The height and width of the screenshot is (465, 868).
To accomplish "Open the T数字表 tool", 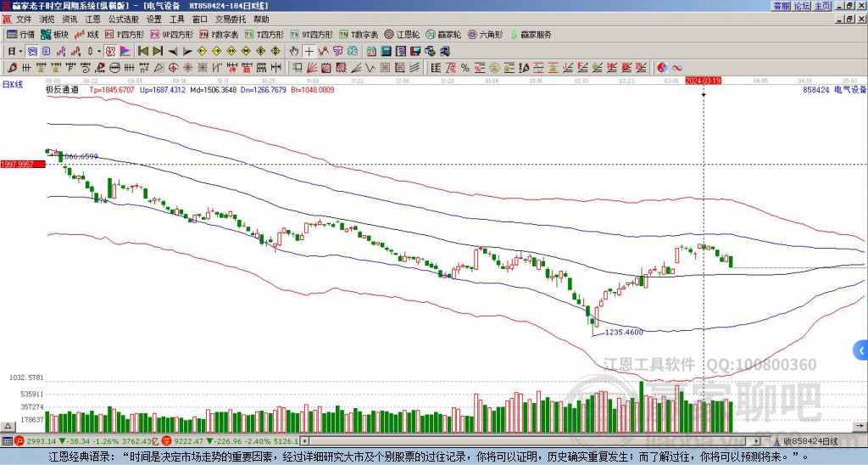I will pos(359,35).
